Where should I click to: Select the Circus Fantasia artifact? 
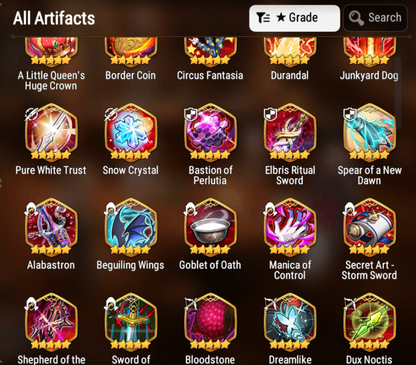[210, 52]
